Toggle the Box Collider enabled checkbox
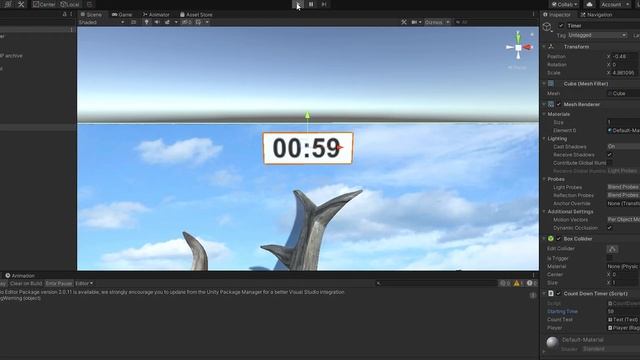The height and width of the screenshot is (360, 640). click(x=559, y=238)
